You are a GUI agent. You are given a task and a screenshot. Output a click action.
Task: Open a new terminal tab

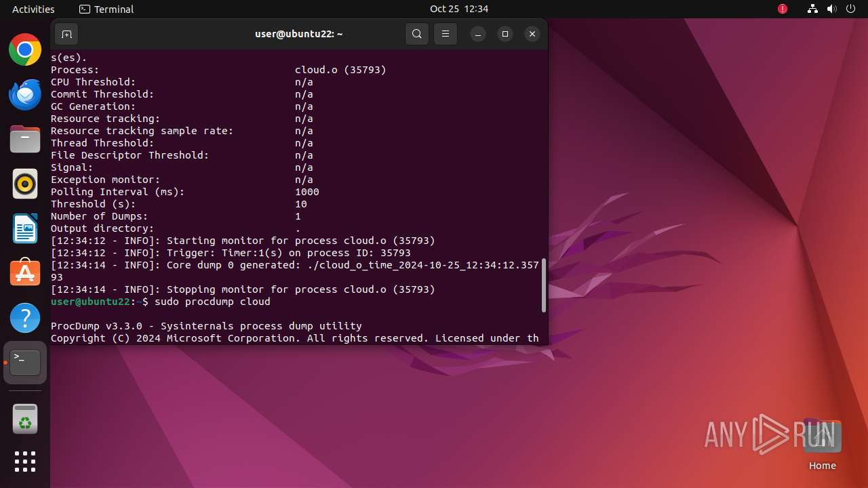[66, 34]
